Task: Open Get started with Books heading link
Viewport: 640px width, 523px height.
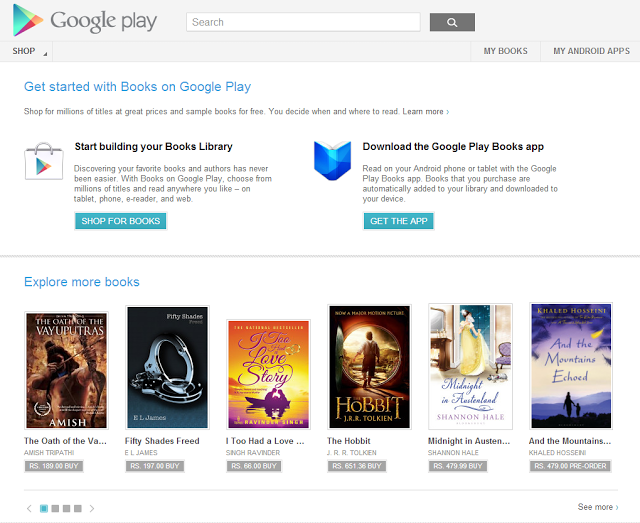Action: tap(138, 87)
